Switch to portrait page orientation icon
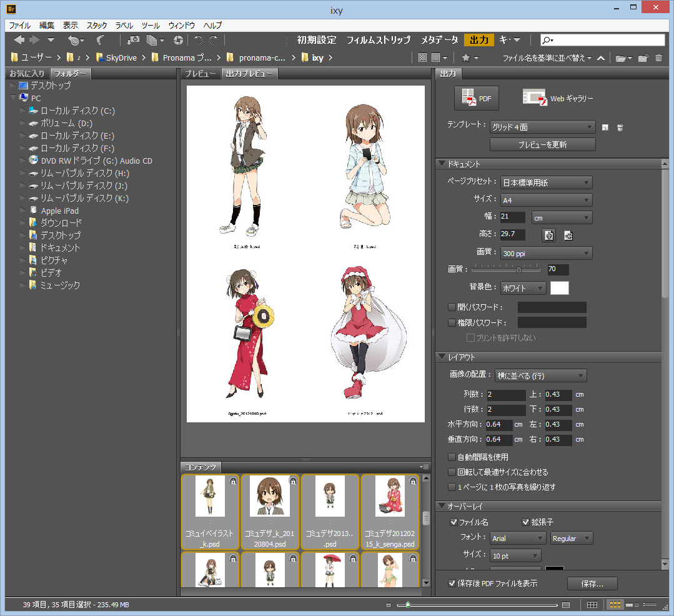This screenshot has height=616, width=674. 548,236
